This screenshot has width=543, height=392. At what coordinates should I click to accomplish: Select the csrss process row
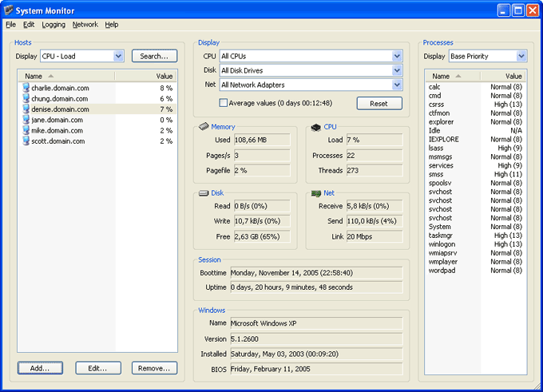coord(475,105)
